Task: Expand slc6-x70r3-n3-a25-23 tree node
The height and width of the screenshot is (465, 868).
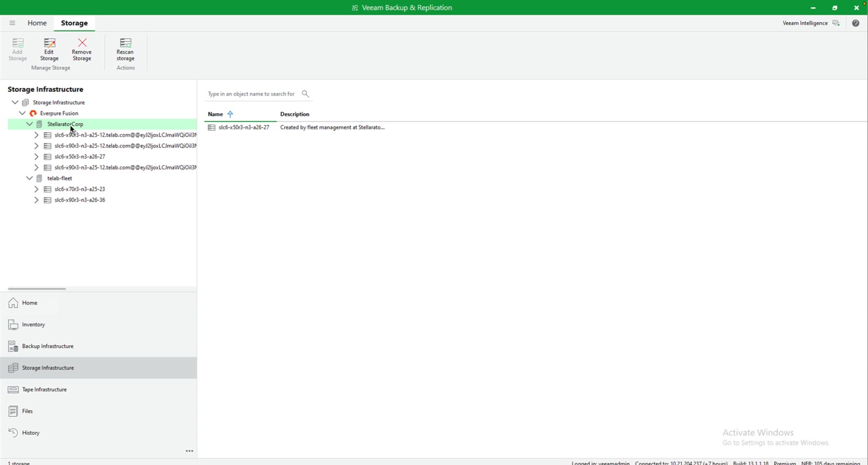Action: tap(36, 189)
